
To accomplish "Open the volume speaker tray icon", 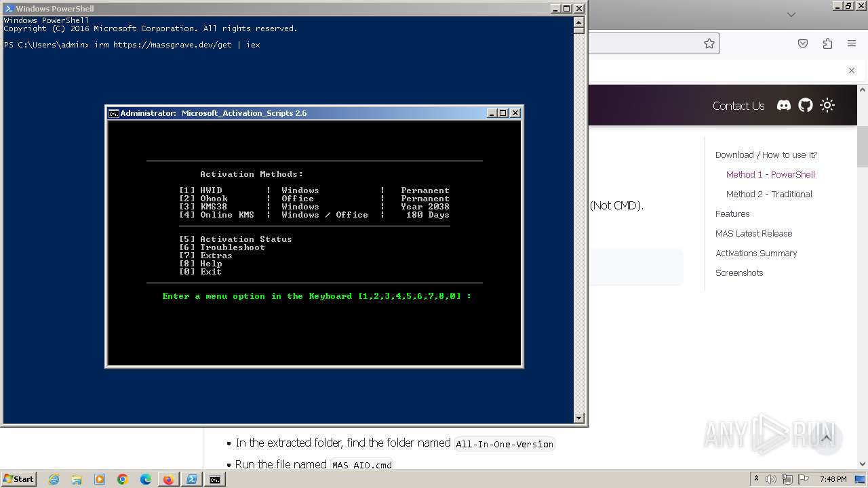I will [x=771, y=479].
